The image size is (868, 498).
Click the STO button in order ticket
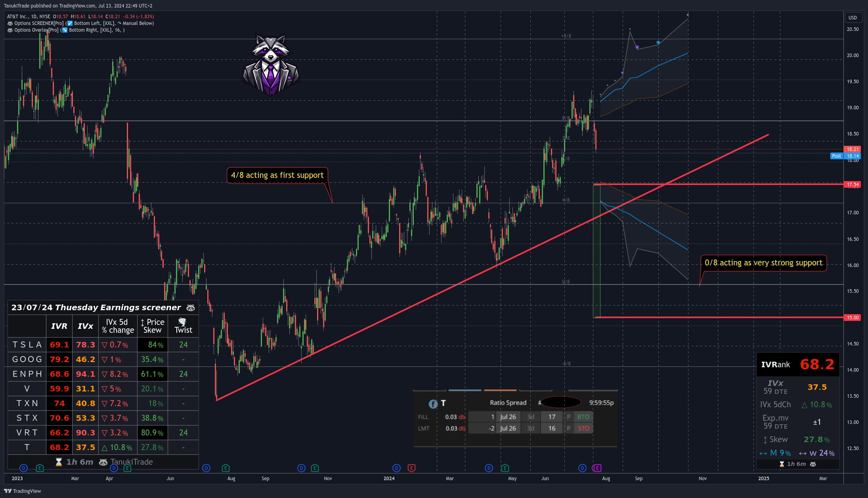point(583,428)
